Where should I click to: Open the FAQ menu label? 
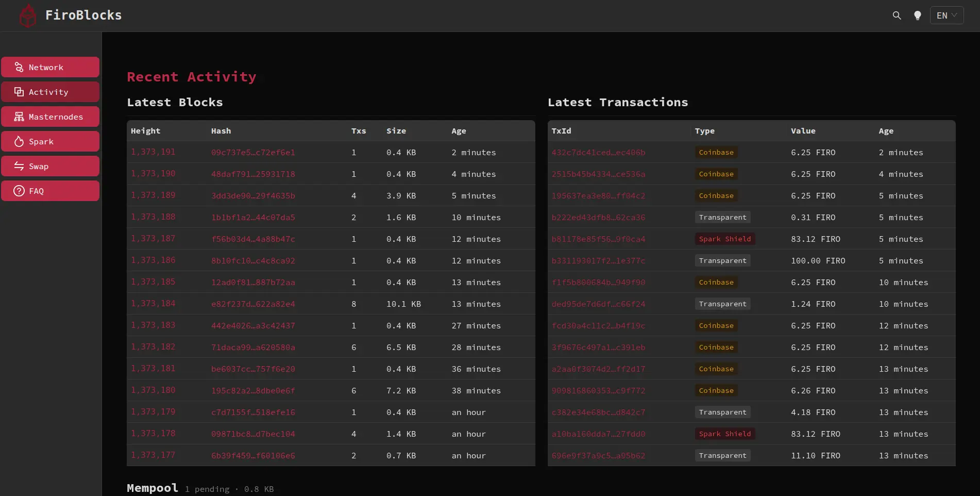[x=36, y=191]
